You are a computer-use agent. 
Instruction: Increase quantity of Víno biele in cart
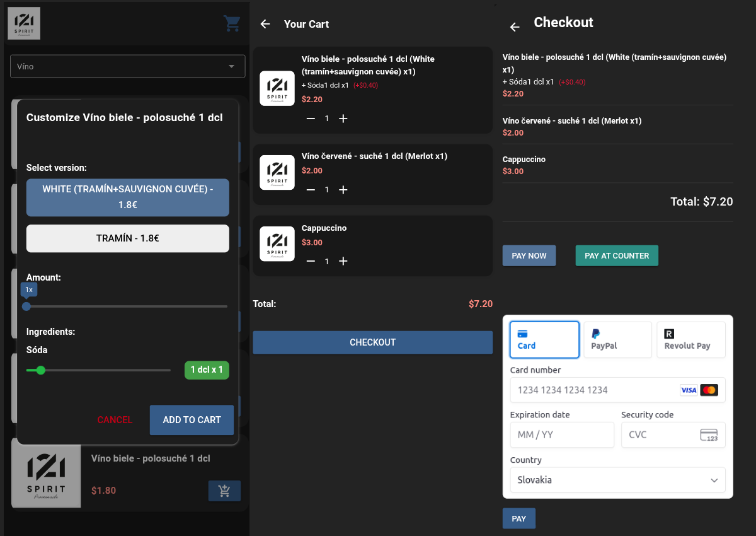click(343, 119)
